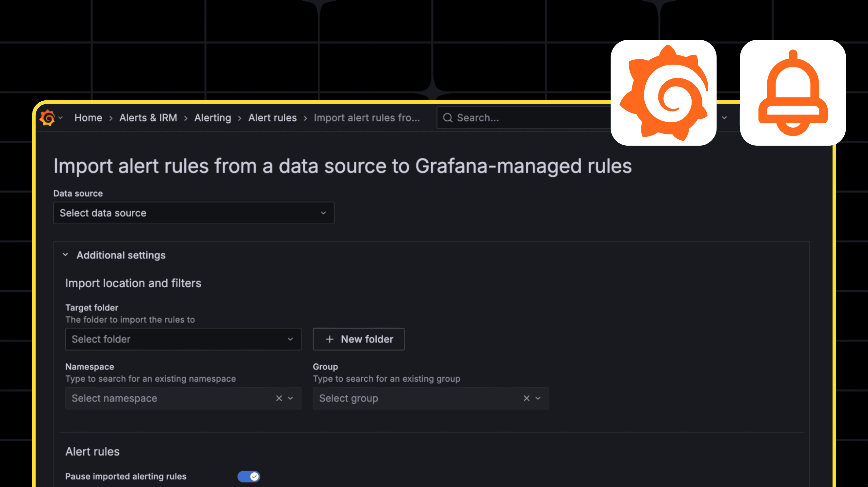Open the Select folder dropdown
Image resolution: width=868 pixels, height=487 pixels.
pyautogui.click(x=183, y=339)
